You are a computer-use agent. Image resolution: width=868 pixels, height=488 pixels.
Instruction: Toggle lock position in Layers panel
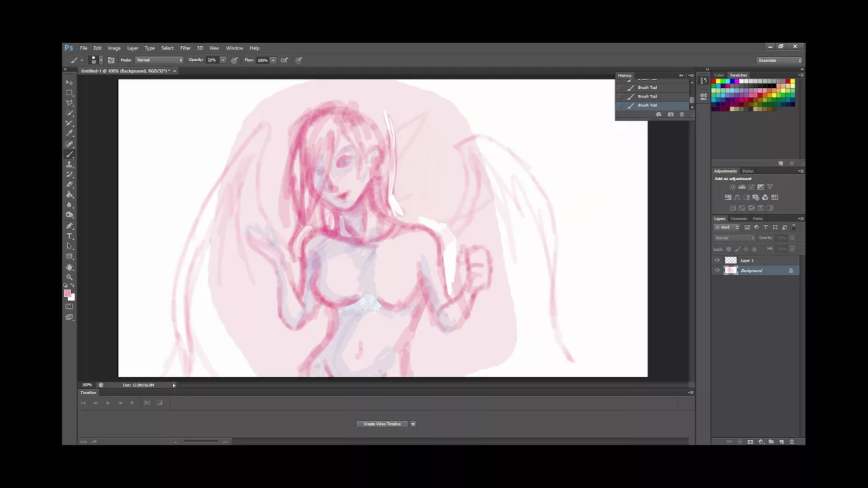[746, 249]
